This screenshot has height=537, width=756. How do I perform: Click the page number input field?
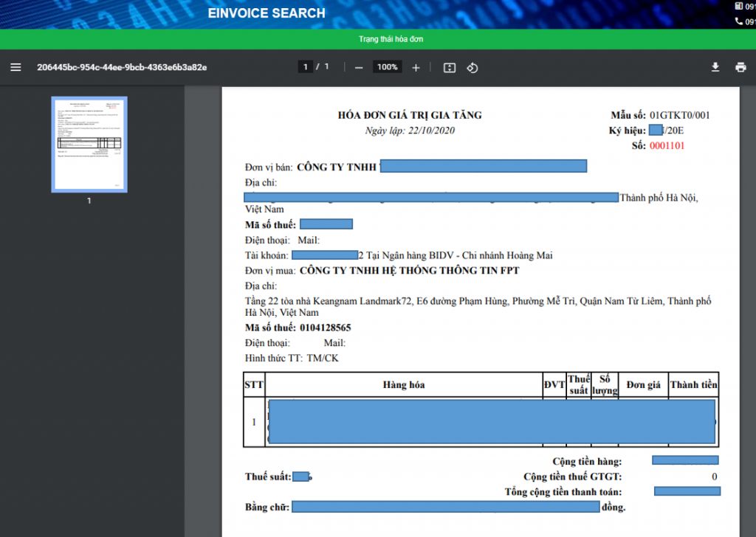click(x=305, y=67)
